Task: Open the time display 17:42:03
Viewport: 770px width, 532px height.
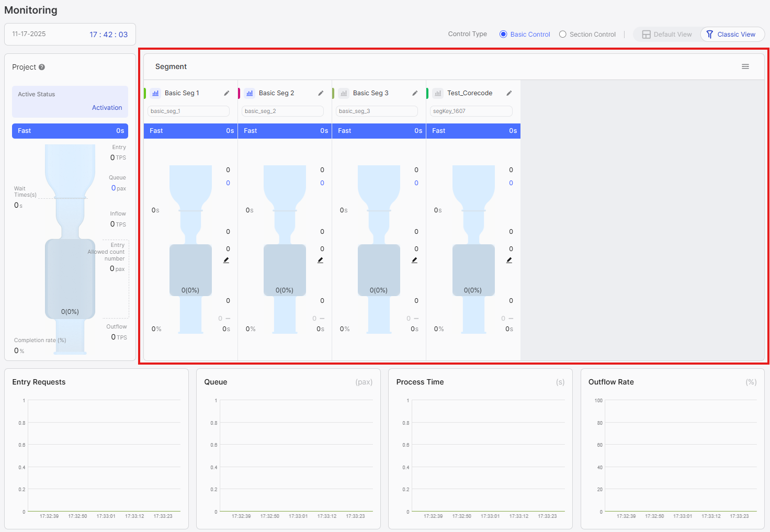Action: (x=108, y=33)
